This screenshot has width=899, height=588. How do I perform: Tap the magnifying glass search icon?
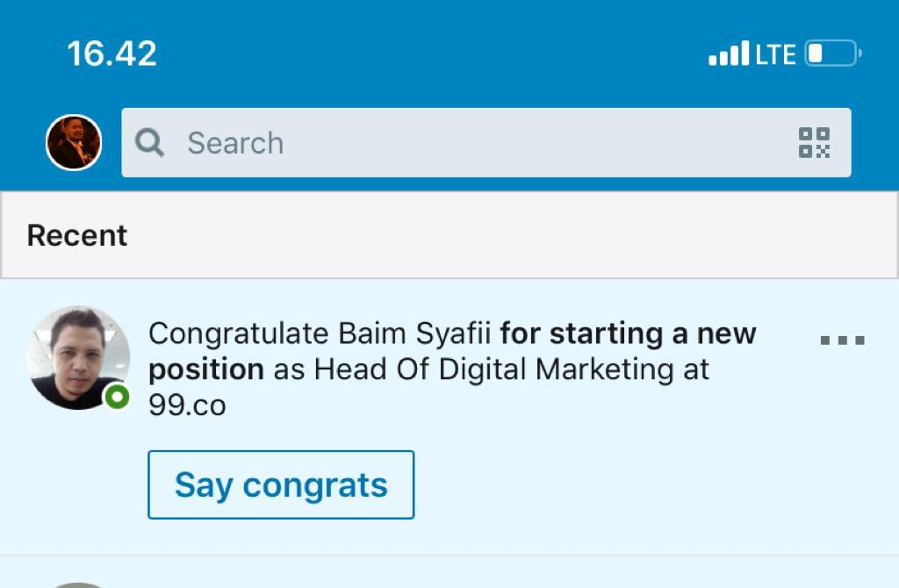pos(150,142)
